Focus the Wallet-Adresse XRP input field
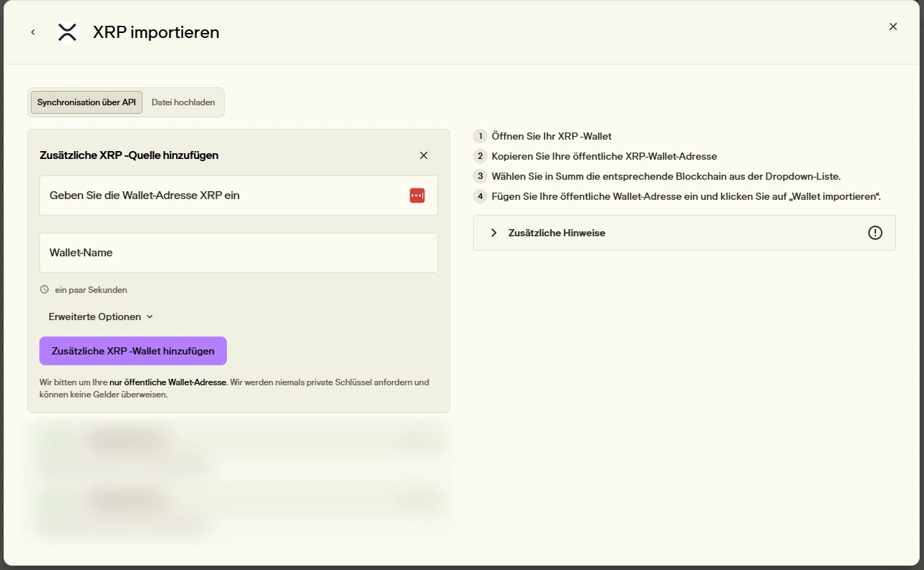924x570 pixels. [x=238, y=195]
